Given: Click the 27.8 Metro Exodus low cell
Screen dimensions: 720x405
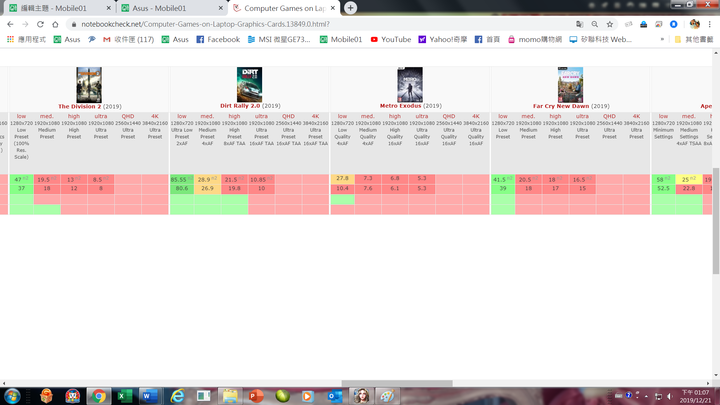Looking at the screenshot, I should point(342,179).
